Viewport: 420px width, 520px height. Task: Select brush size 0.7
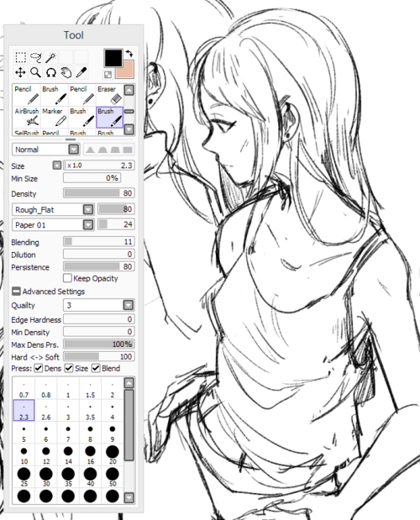(x=24, y=389)
